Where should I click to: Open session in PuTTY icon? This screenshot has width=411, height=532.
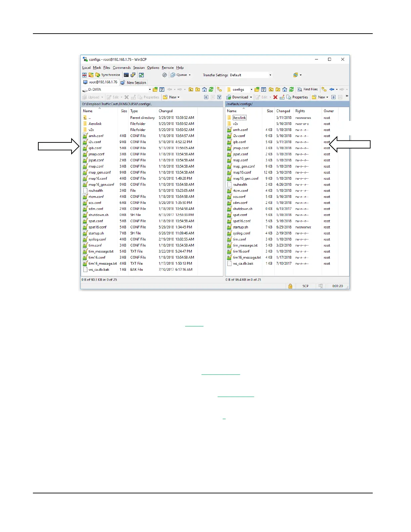coord(133,75)
